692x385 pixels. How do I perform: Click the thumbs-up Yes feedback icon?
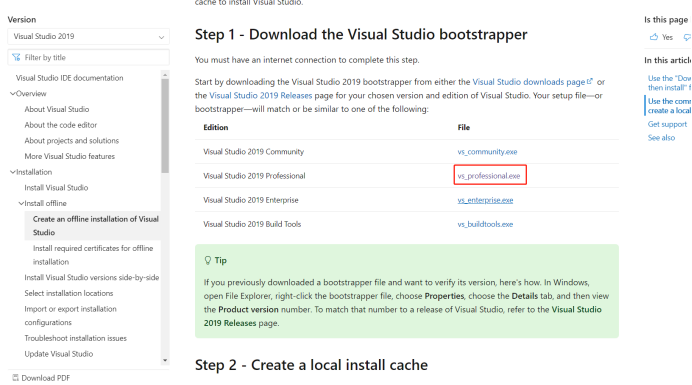point(654,37)
